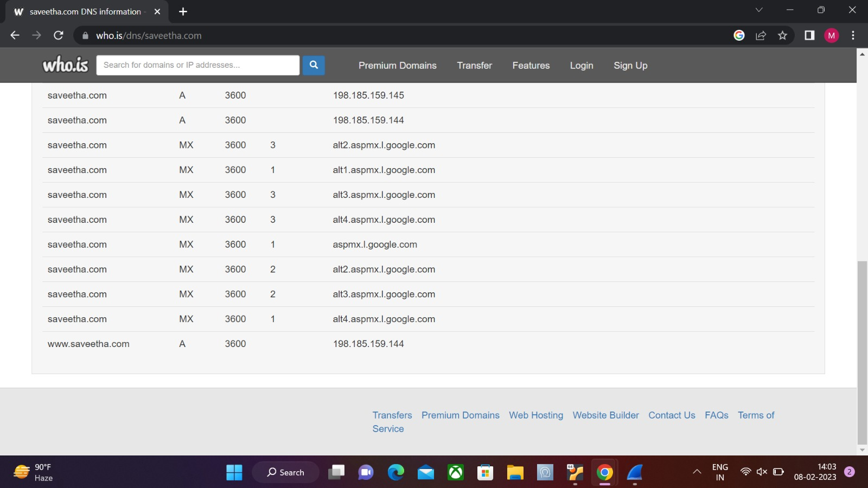Open the Chrome tab search dropdown arrow
The height and width of the screenshot is (488, 868).
tap(758, 9)
